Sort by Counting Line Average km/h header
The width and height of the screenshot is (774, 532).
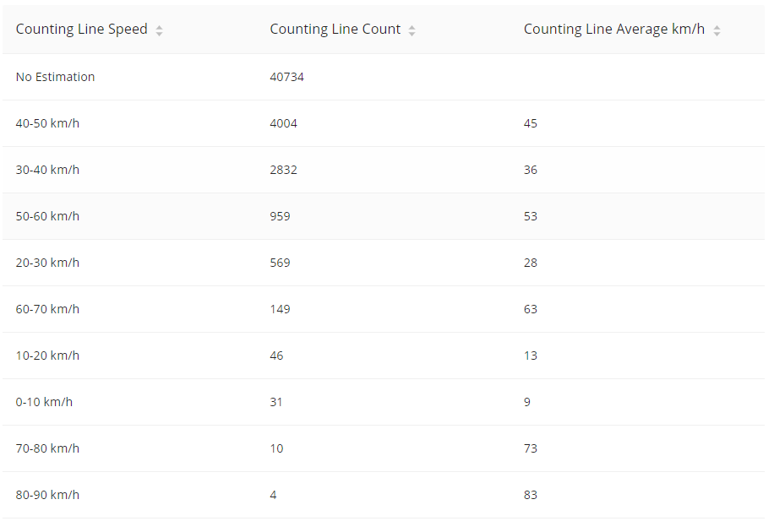tap(613, 30)
